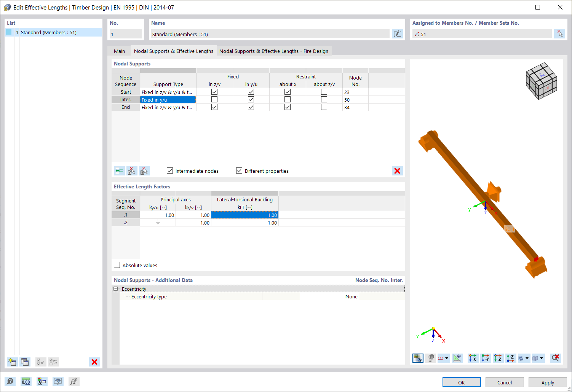This screenshot has width=572, height=392.
Task: Select kz/v value for segment .2
Action: click(193, 223)
